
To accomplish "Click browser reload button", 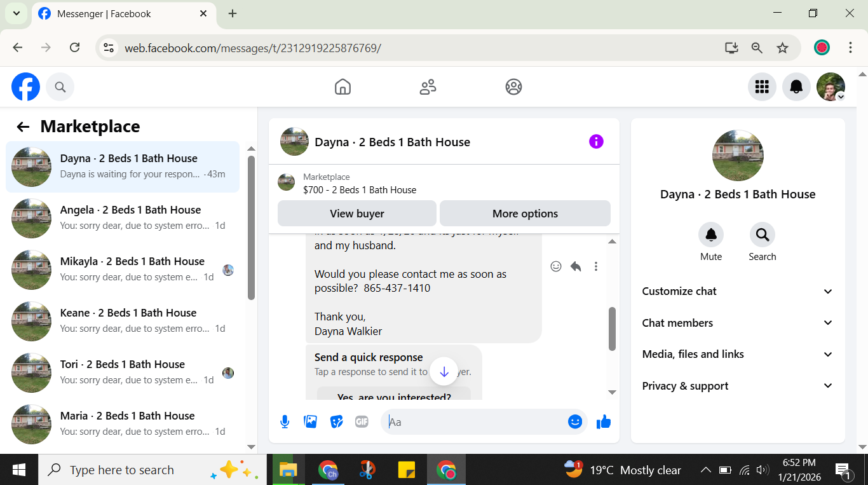I will 74,48.
